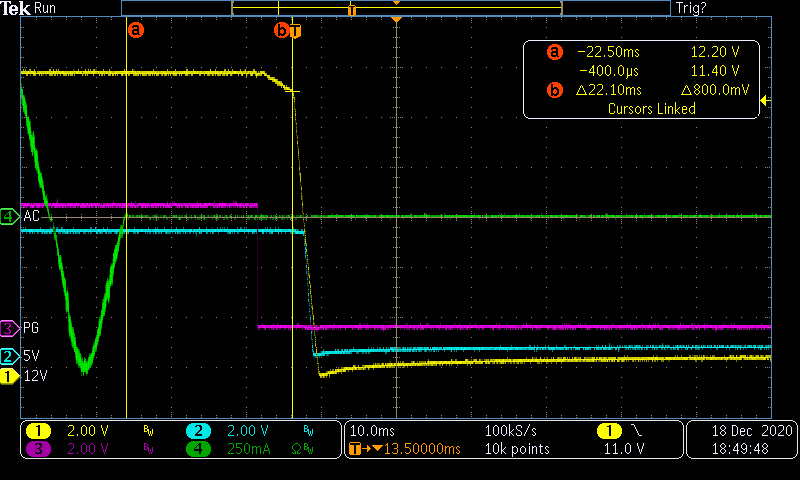This screenshot has height=480, width=800.
Task: Toggle green channel 4 250mA badge
Action: (x=199, y=449)
